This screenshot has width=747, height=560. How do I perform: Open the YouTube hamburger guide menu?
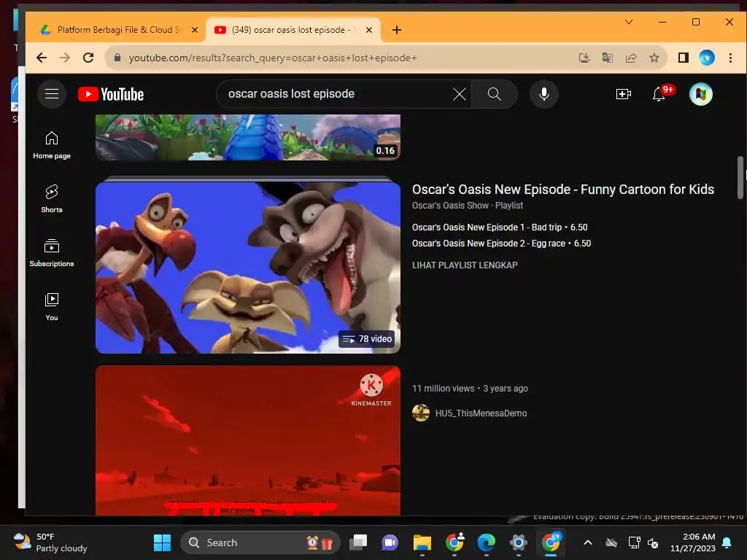(52, 94)
